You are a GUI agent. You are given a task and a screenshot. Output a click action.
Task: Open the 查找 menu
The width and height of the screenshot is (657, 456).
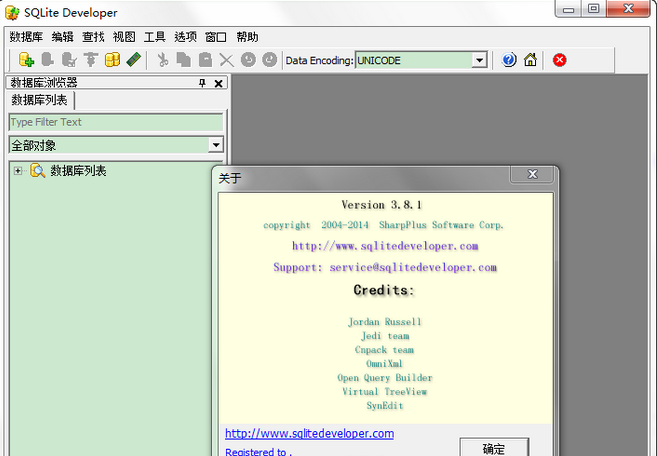[93, 37]
